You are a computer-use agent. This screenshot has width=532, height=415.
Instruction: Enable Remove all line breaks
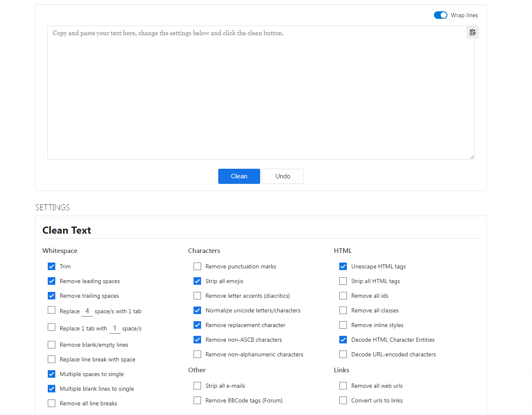(x=51, y=403)
